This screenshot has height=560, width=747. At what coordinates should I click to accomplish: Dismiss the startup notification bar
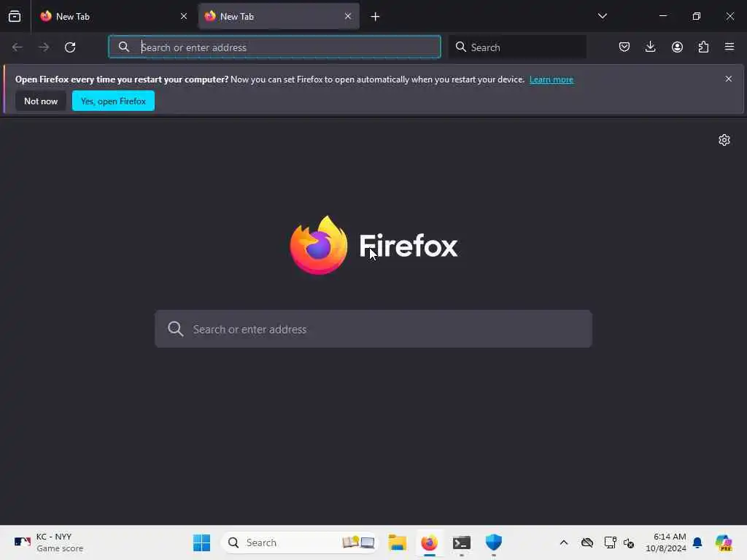(x=729, y=79)
